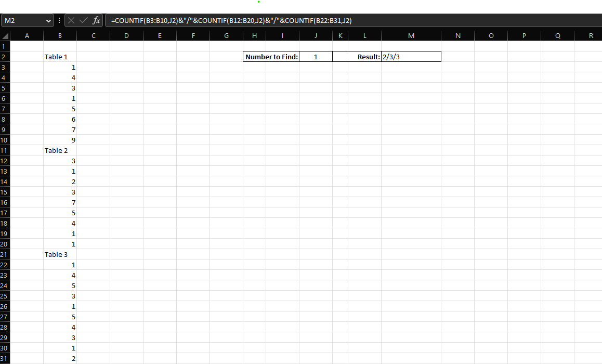Click the 'Result:' label cell
Viewport: 602px width, 364px height.
point(365,57)
